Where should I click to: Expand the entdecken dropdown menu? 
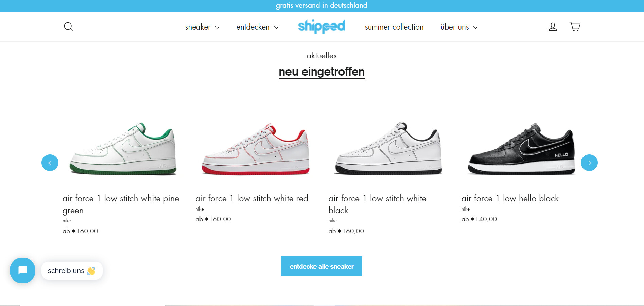coord(257,27)
